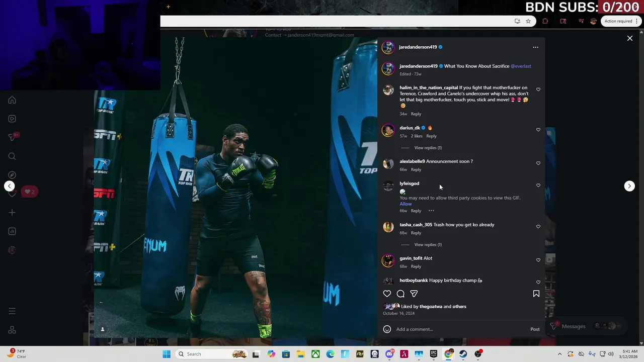This screenshot has height=362, width=644.
Task: Click Create plus icon in sidebar
Action: tap(12, 213)
